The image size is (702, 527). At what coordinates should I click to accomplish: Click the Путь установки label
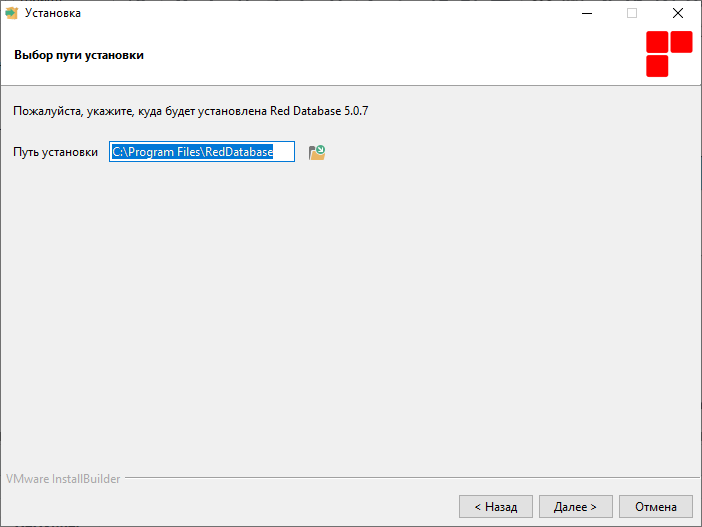point(56,152)
